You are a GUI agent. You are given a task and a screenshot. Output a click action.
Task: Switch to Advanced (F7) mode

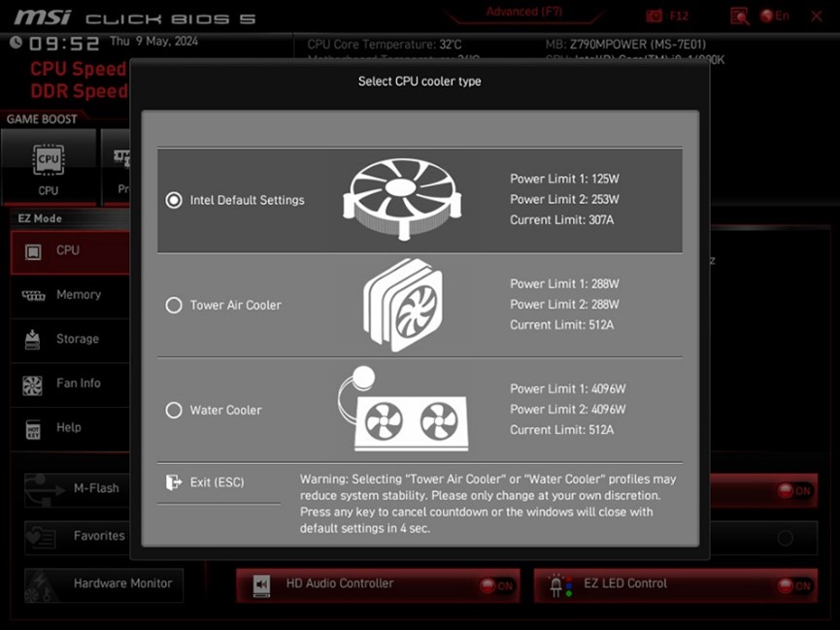pyautogui.click(x=524, y=13)
